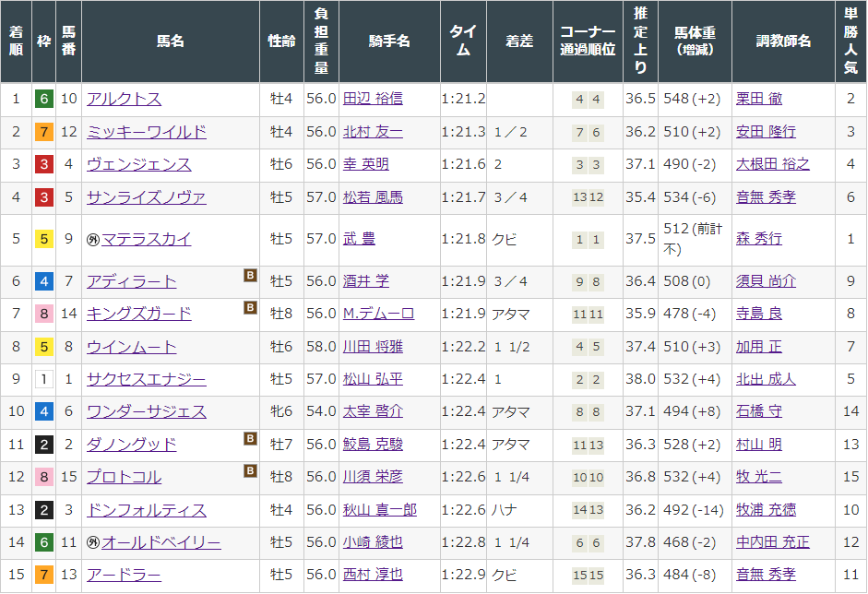Screen dimensions: 868x594
Task: Open trainer 音無 秀孝 in アードラー row
Action: click(x=766, y=576)
